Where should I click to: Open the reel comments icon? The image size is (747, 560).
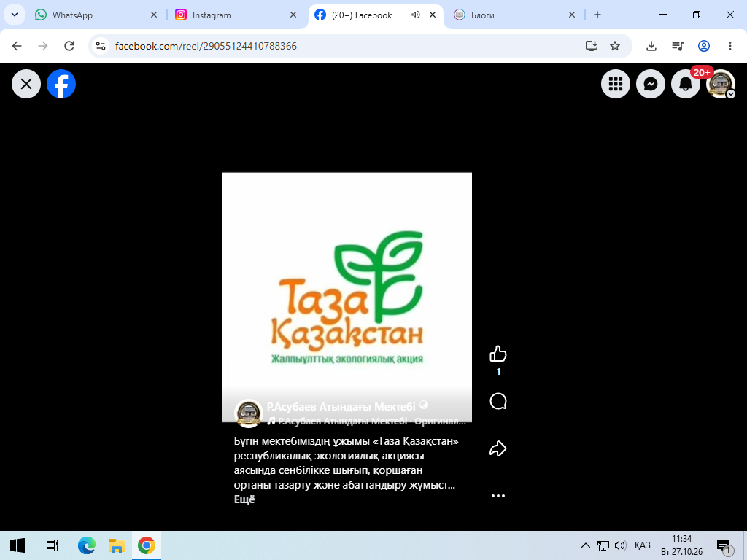click(x=498, y=402)
